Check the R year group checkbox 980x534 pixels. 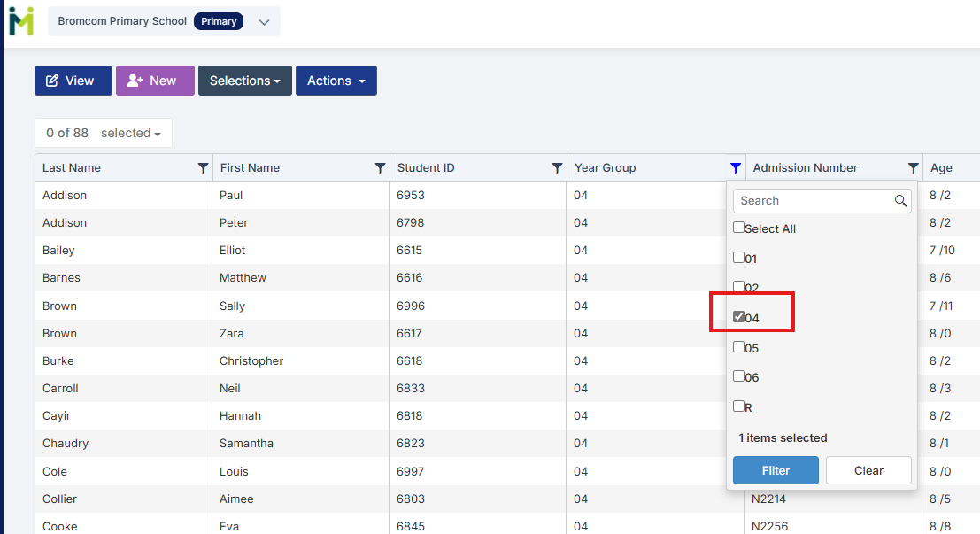(x=738, y=406)
